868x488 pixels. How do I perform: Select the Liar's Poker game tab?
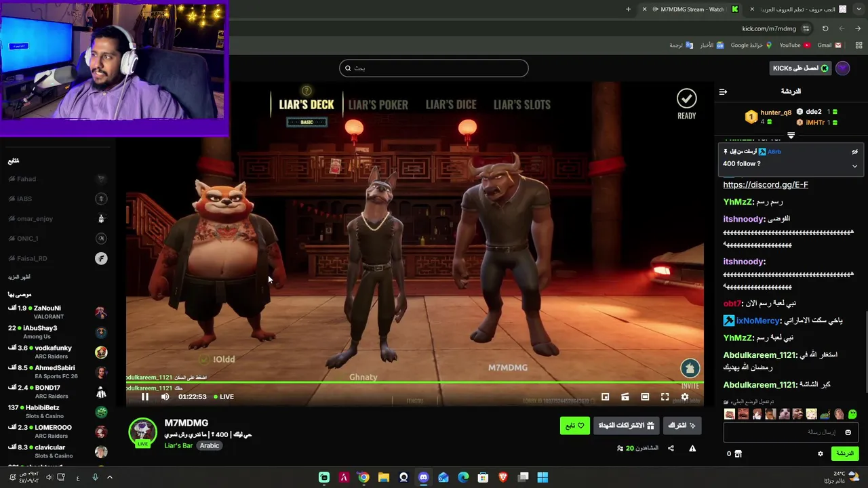[x=378, y=104]
